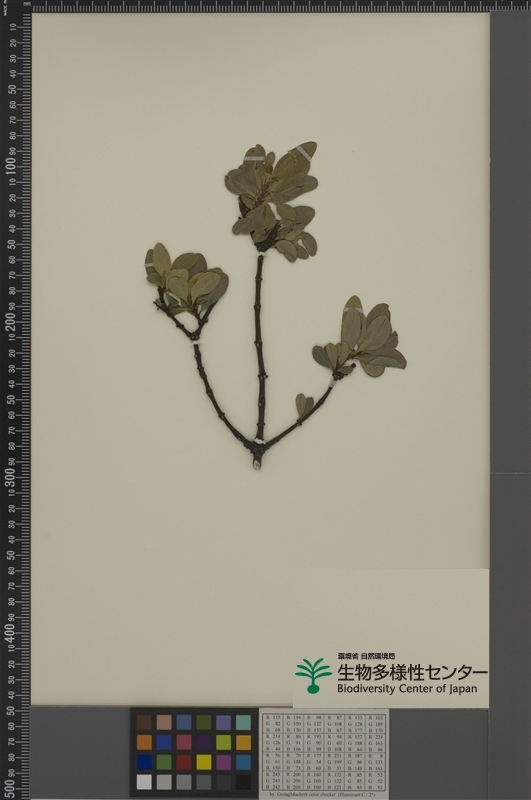Viewport: 531px width, 800px height.
Task: Click the right branch leaf cluster
Action: (x=360, y=337)
